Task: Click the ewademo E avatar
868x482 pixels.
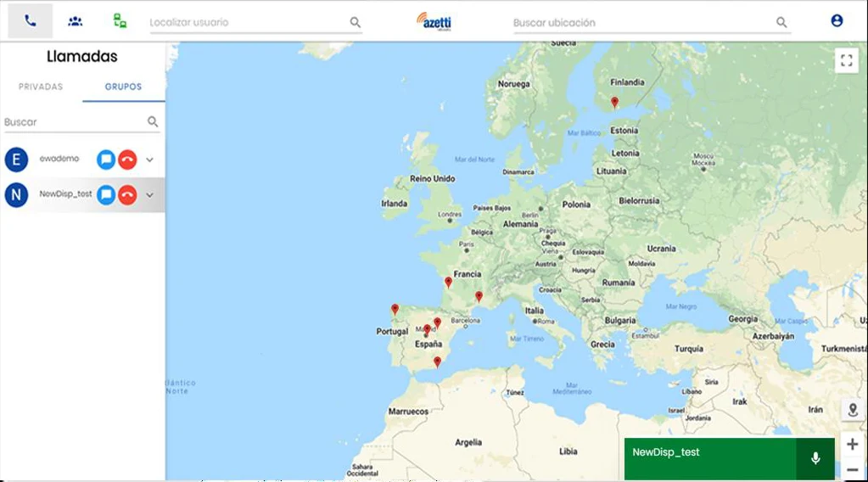Action: click(x=16, y=160)
